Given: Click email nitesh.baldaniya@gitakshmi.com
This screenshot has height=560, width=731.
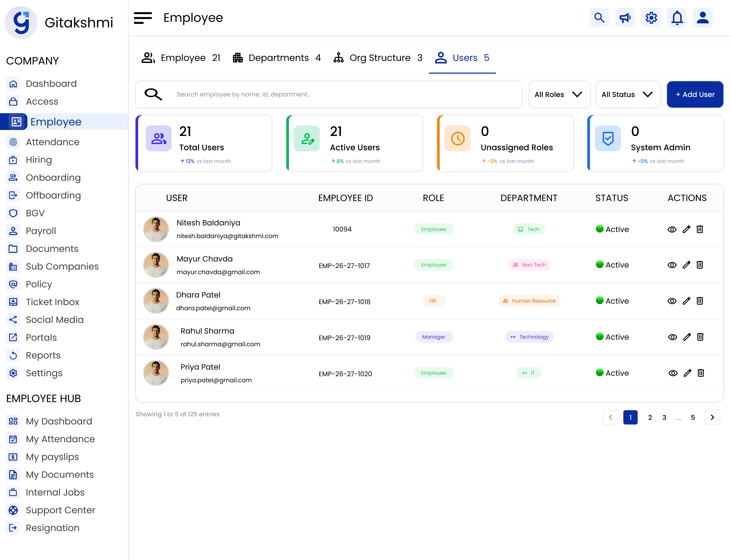Looking at the screenshot, I should (x=227, y=236).
